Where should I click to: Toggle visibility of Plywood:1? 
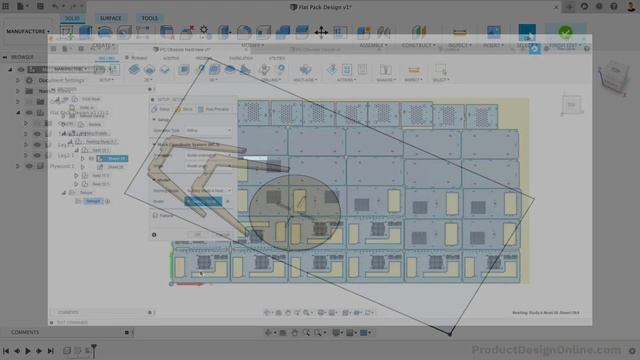tap(29, 166)
